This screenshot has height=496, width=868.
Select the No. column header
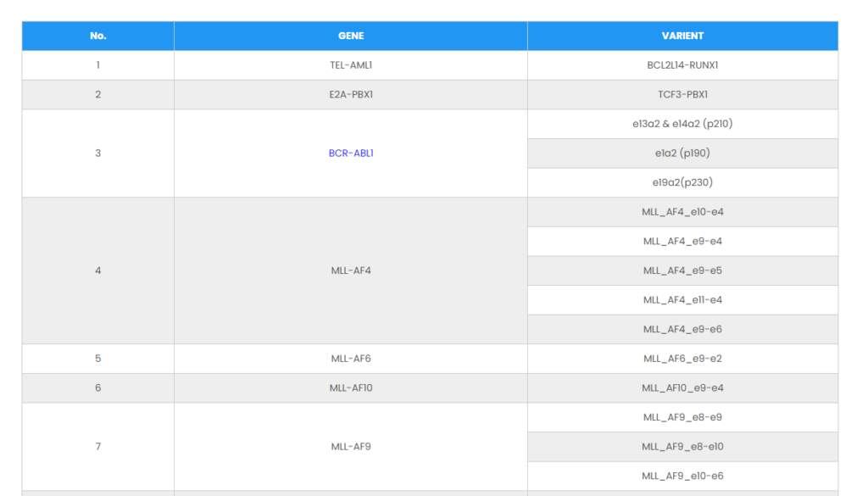tap(98, 36)
